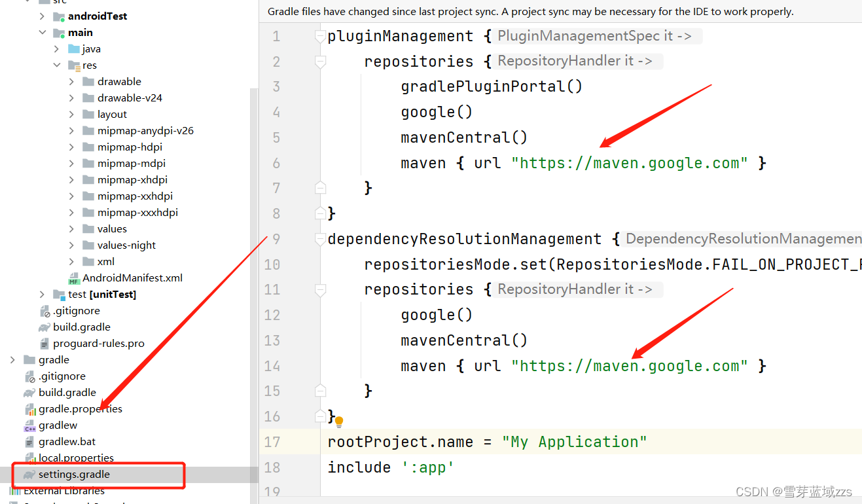Image resolution: width=862 pixels, height=504 pixels.
Task: Click the maven.google.com URL on line 6
Action: pos(629,163)
